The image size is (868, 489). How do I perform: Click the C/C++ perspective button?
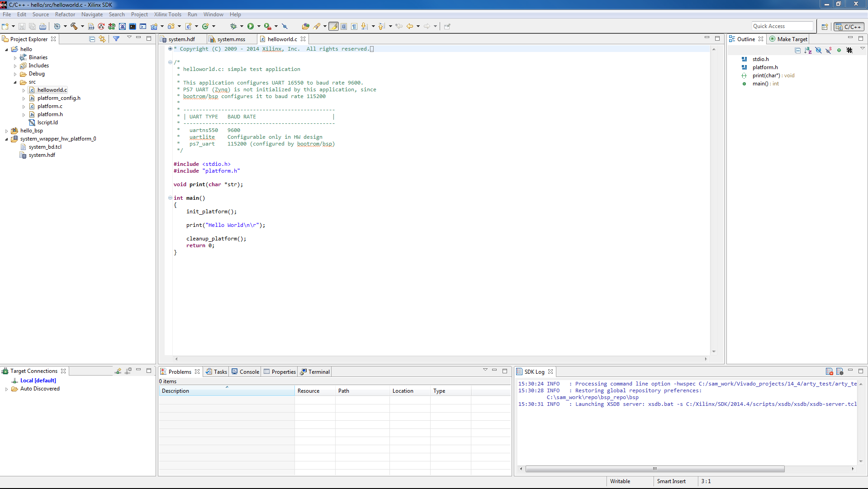849,27
